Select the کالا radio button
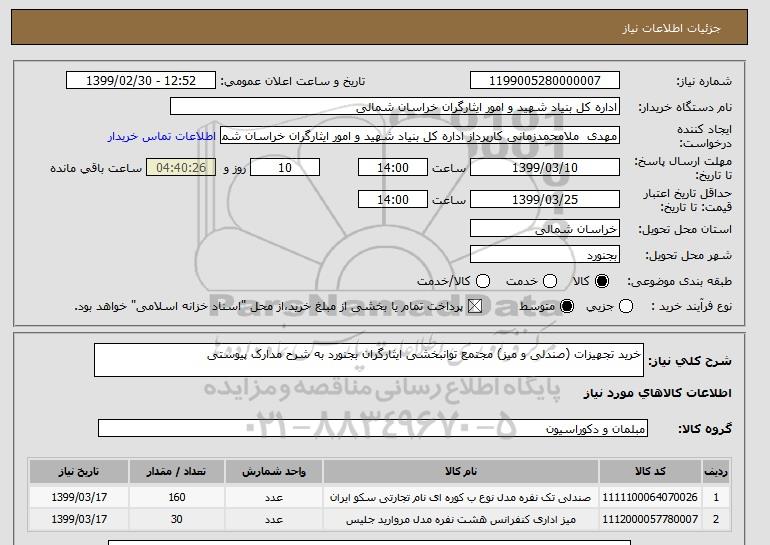770x545 pixels. (602, 281)
